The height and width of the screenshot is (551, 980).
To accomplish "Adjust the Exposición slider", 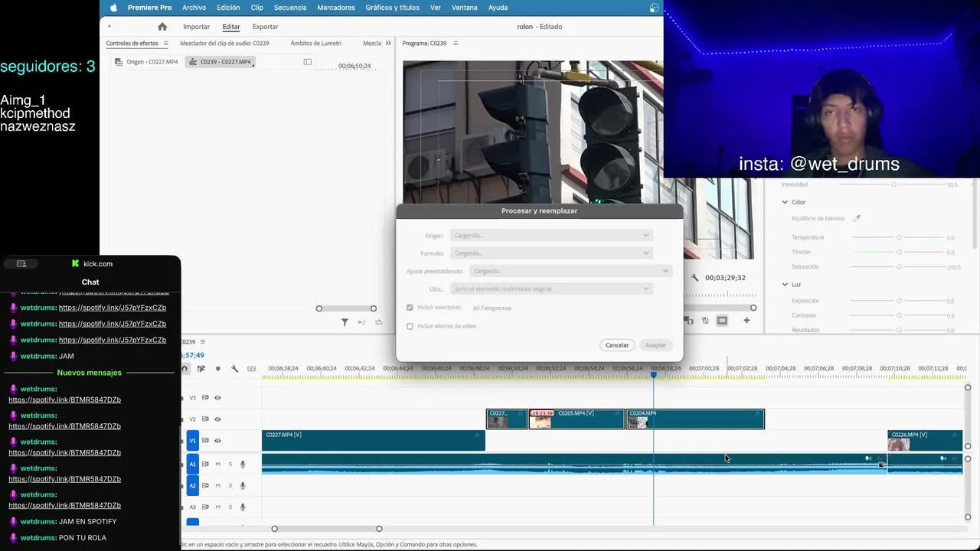I will [899, 301].
